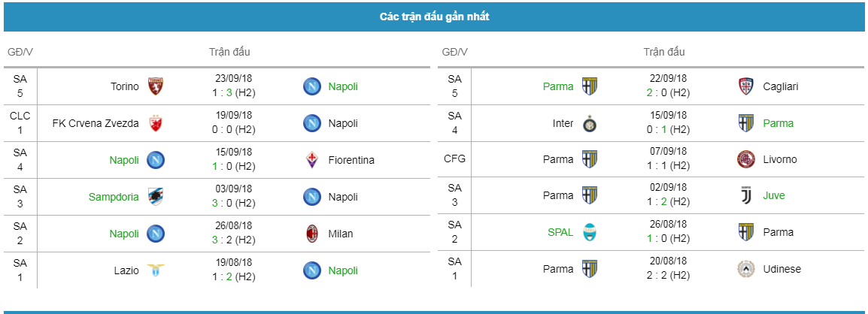Open the 15/09/18 Inter-Parma match result
The image size is (868, 314).
[669, 129]
